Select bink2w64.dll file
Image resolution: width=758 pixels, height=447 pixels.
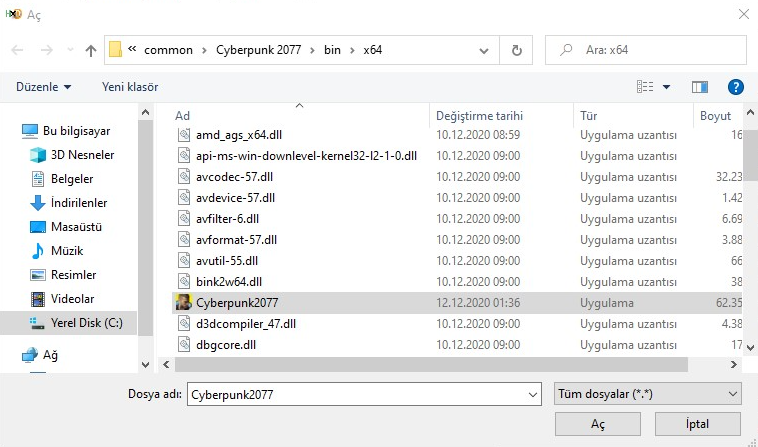click(x=229, y=282)
